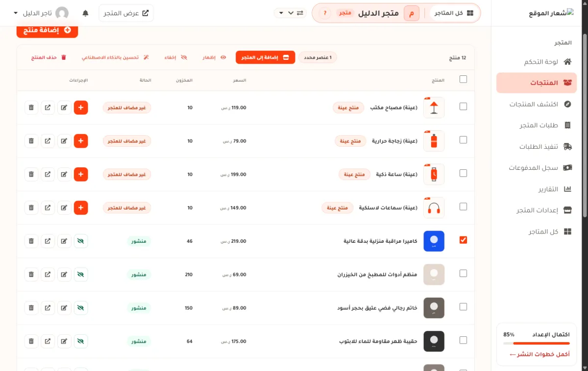Open View Store (عرض المتجر) button
The height and width of the screenshot is (371, 588).
126,13
